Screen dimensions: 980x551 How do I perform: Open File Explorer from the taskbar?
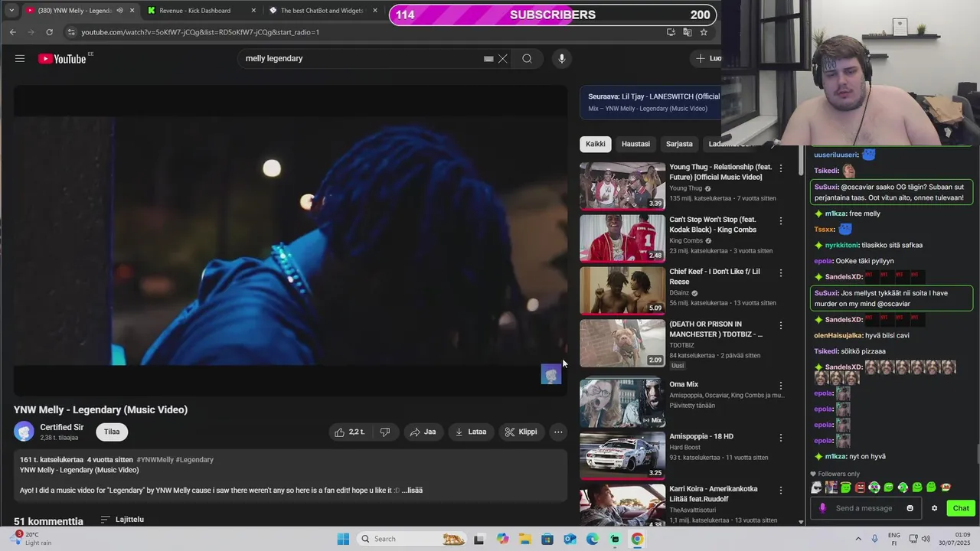point(524,539)
